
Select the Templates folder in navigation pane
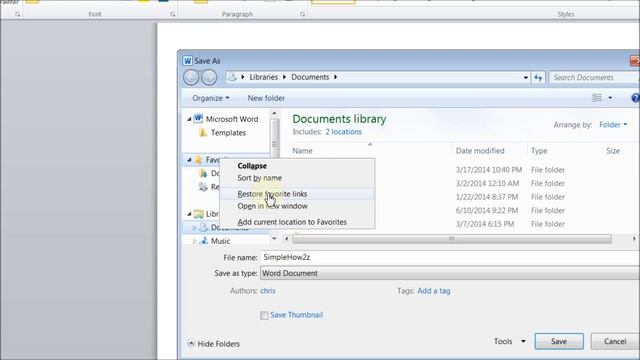tap(228, 133)
